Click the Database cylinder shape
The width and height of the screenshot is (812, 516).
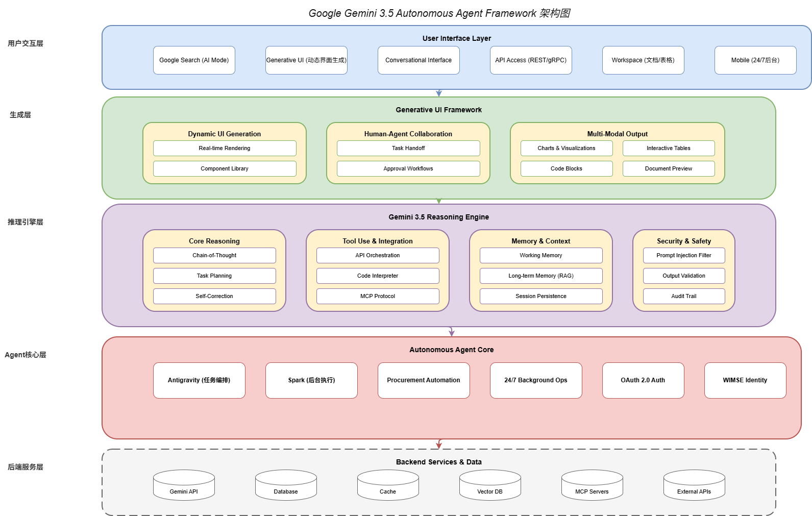(286, 485)
